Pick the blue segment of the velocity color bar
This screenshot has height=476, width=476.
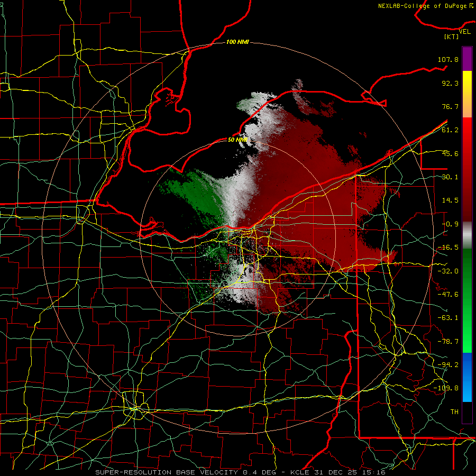coord(467,377)
